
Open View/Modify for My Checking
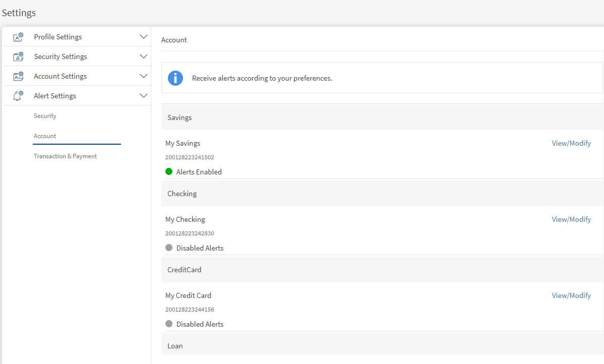click(571, 219)
